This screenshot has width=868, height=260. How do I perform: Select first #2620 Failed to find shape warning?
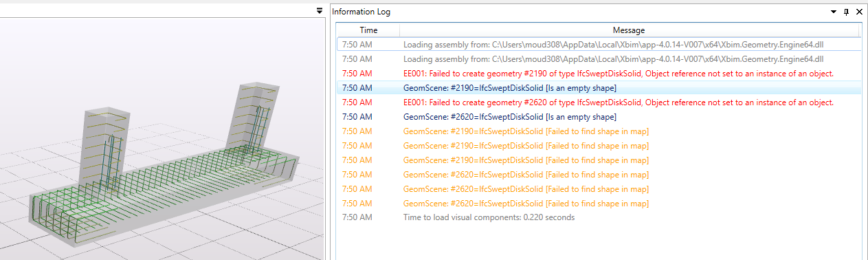point(599,174)
